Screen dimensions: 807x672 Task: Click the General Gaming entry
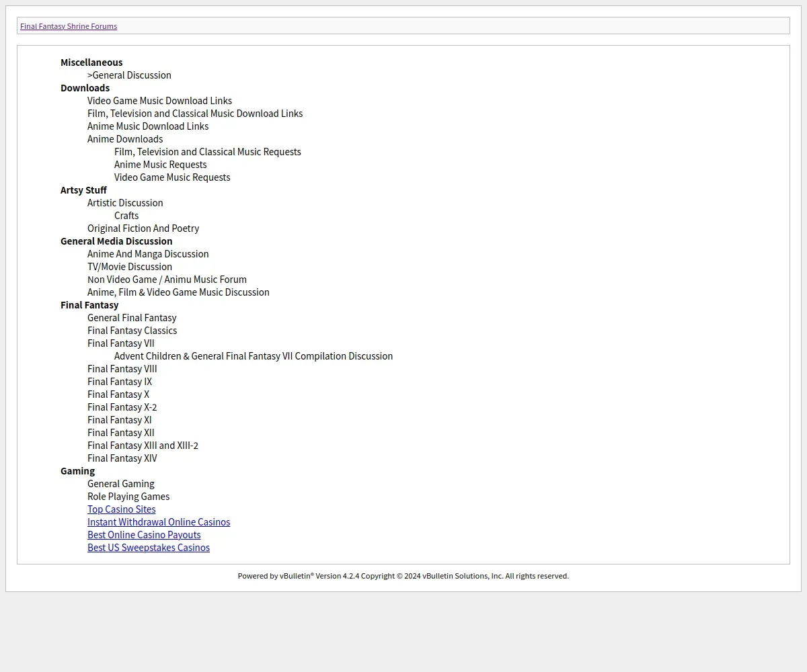point(121,484)
